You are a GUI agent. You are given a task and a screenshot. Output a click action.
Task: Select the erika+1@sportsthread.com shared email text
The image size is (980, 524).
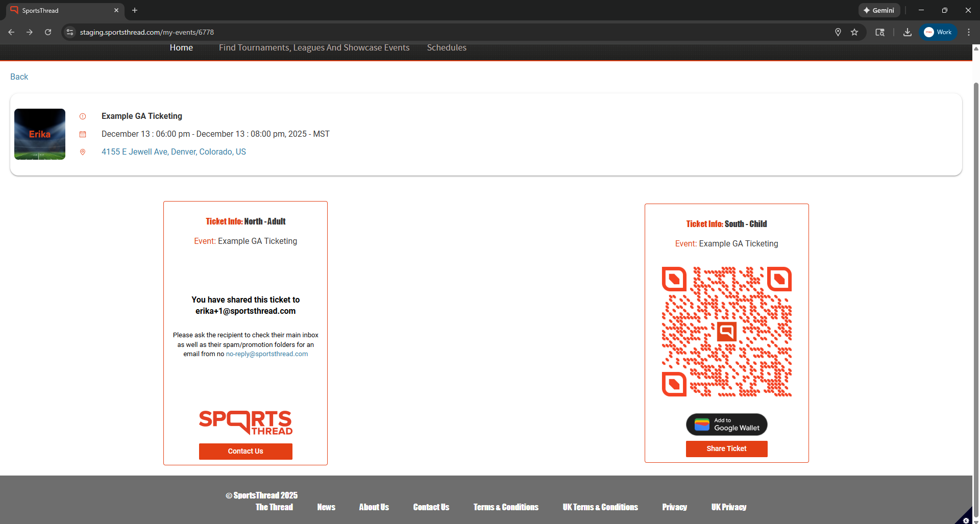(246, 311)
